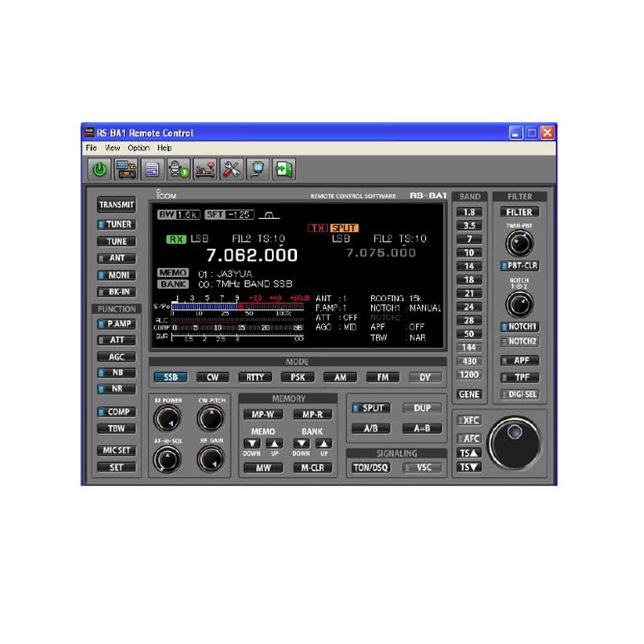Click the BANK up arrow button
This screenshot has height=644, width=644.
[x=324, y=444]
